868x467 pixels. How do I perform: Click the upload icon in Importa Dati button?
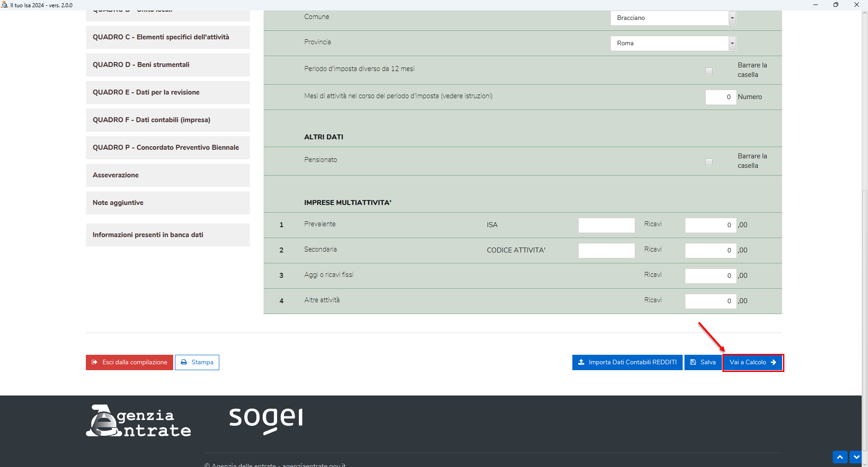[581, 362]
